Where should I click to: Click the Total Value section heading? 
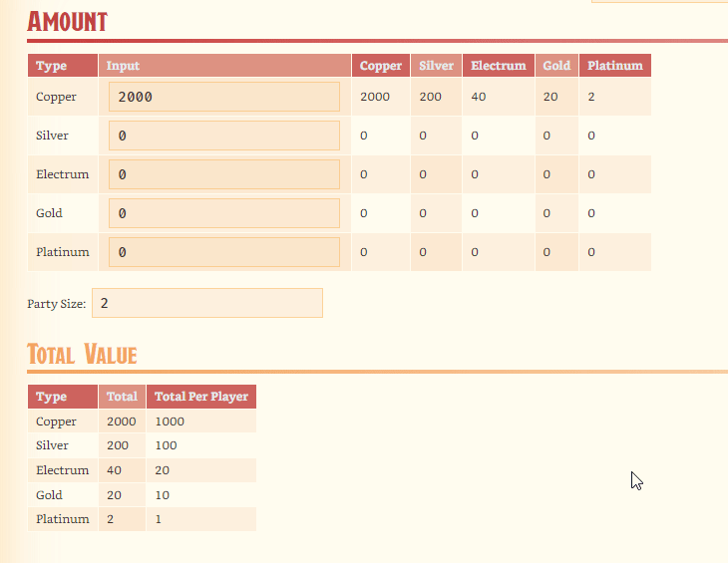(82, 354)
